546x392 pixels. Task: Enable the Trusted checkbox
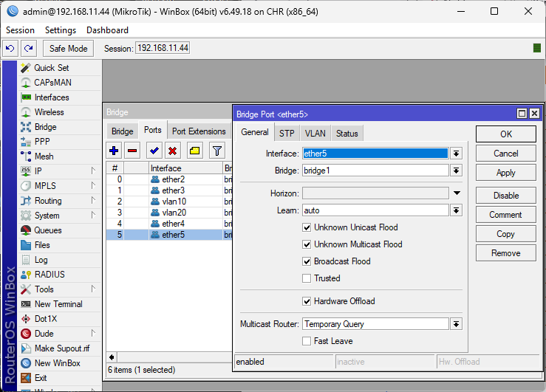tap(307, 278)
